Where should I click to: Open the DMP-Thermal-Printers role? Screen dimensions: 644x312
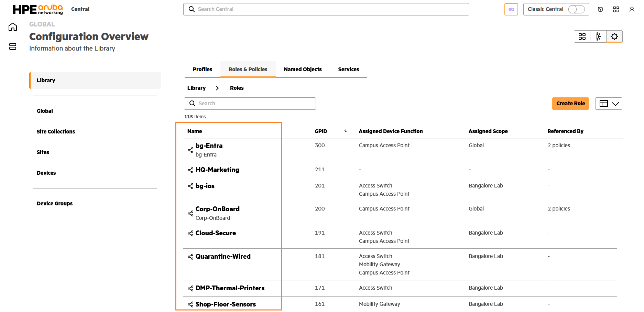click(230, 288)
